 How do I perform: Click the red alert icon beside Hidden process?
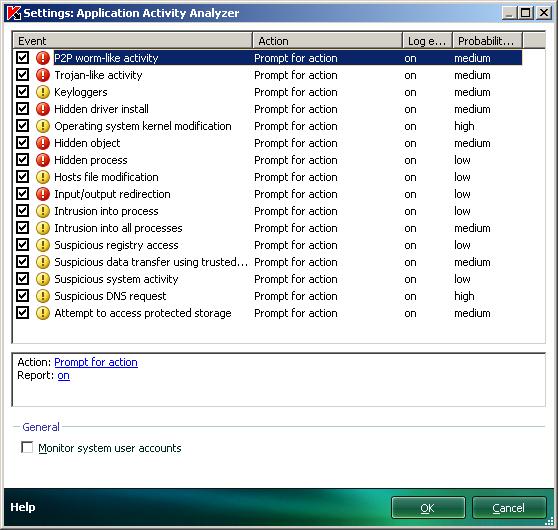point(43,160)
